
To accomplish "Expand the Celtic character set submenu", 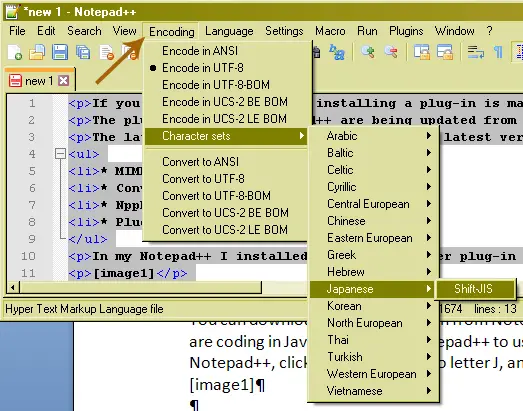I will (x=373, y=170).
